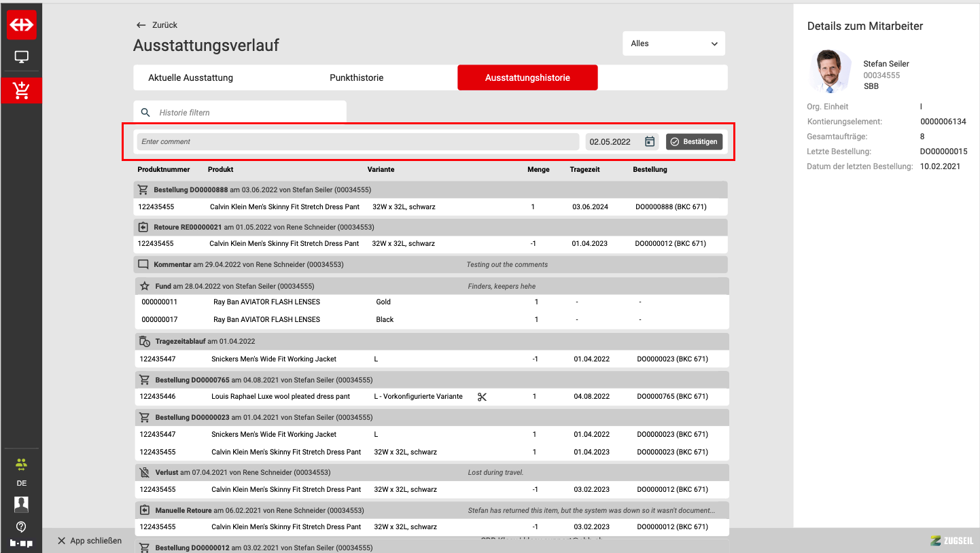
Task: Switch to Aktuelle Ausstattung tab
Action: [x=190, y=77]
